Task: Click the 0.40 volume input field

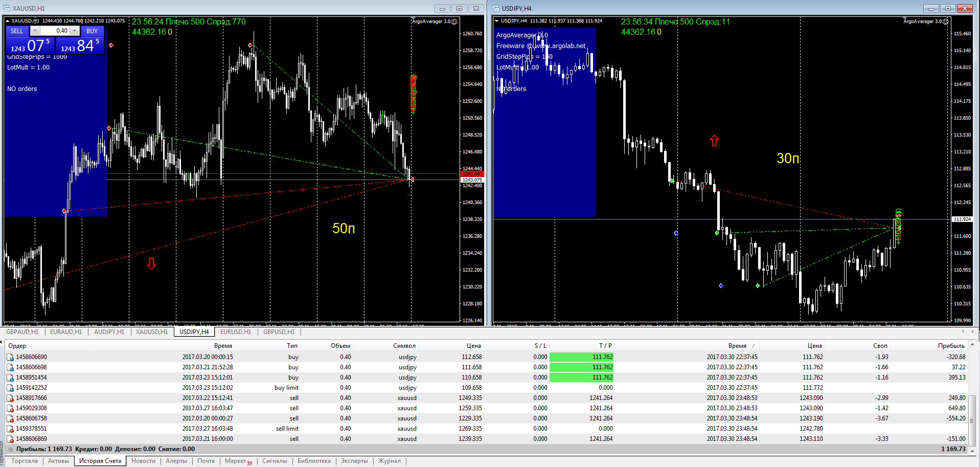Action: pyautogui.click(x=55, y=31)
